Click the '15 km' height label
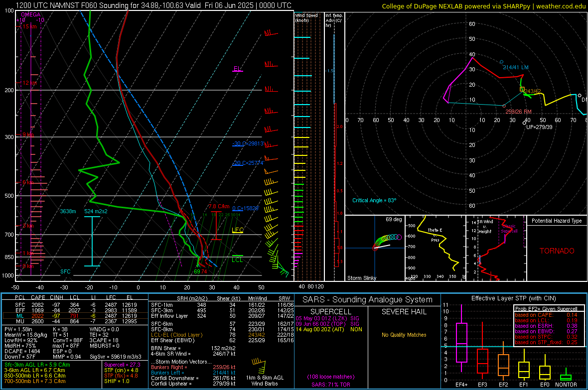This screenshot has width=588, height=390. (x=29, y=26)
